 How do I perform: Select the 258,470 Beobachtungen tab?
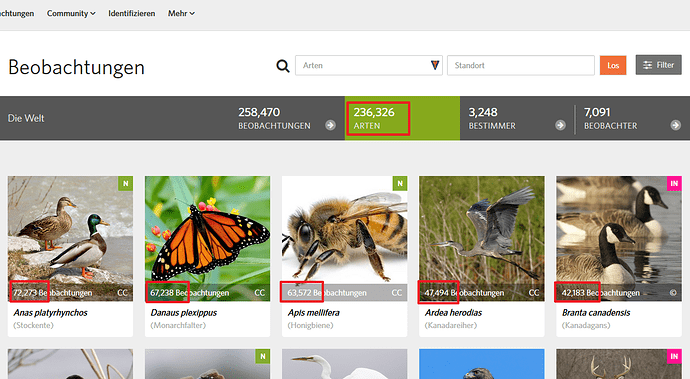tap(287, 118)
